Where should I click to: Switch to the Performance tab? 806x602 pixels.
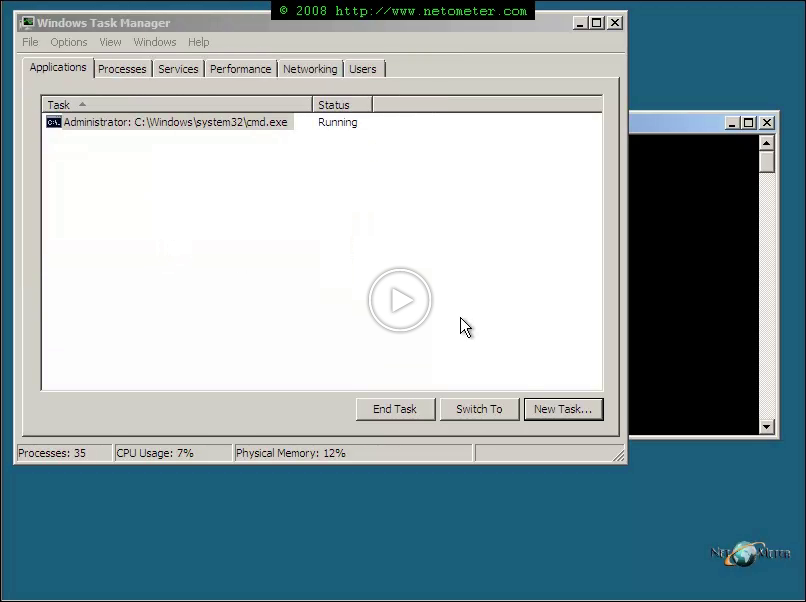(x=241, y=69)
